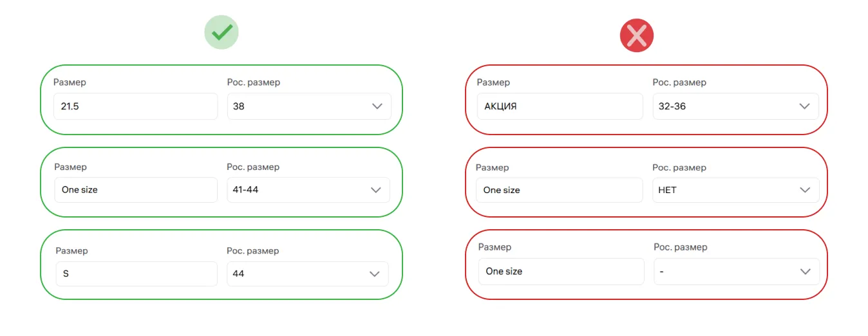Image resolution: width=868 pixels, height=336 pixels.
Task: Expand the Рос. размер dropdown showing 32-36
Action: pos(724,106)
